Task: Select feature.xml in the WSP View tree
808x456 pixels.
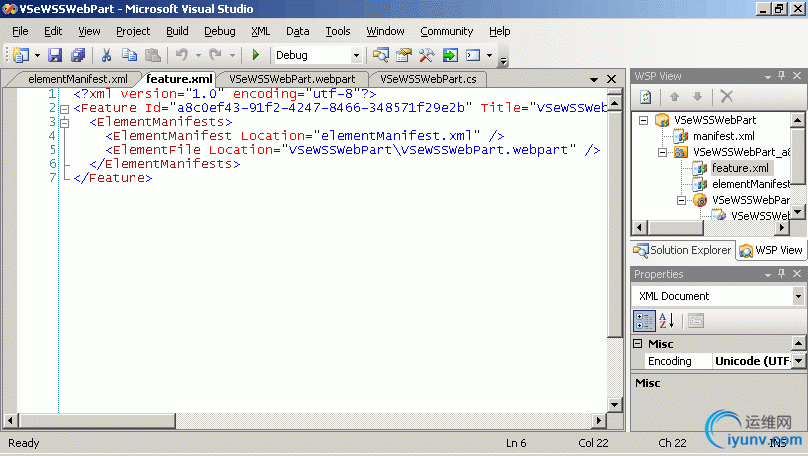Action: point(740,168)
